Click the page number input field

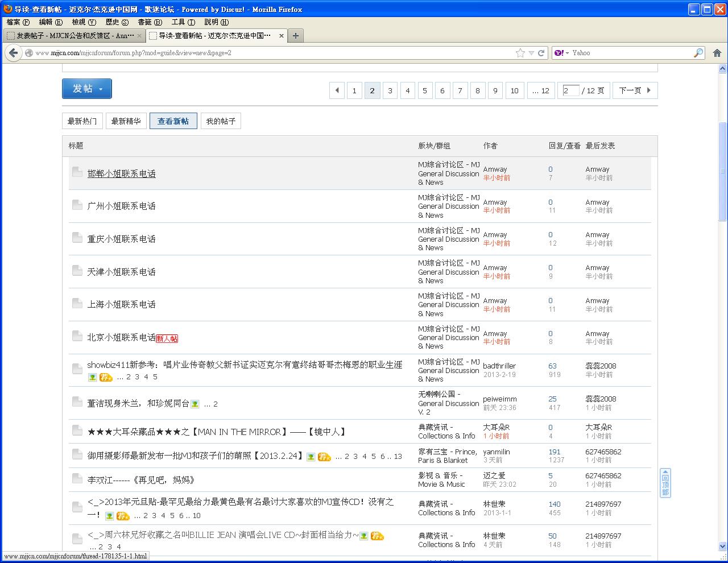[x=570, y=90]
